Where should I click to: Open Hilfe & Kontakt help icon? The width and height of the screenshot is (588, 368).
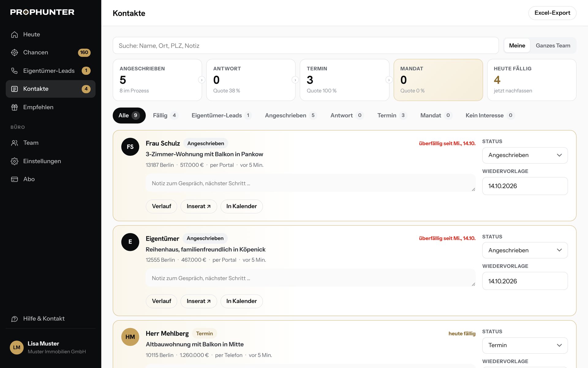pos(14,319)
